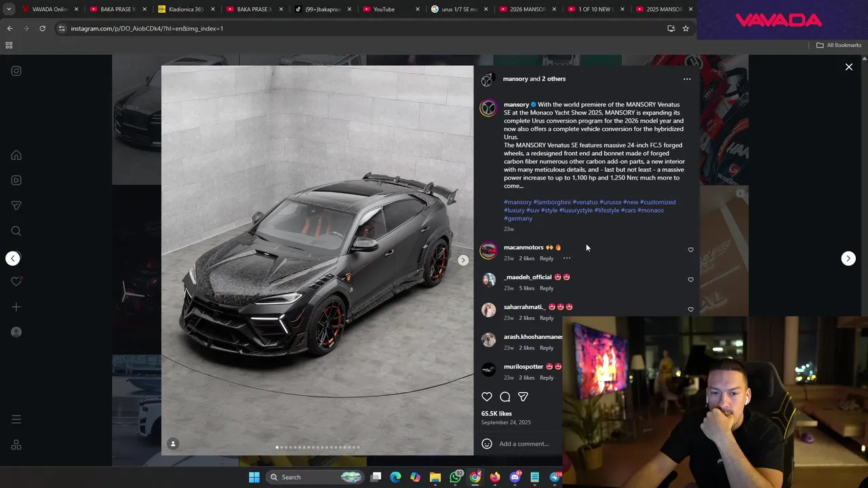The width and height of the screenshot is (868, 488).
Task: Open saharrahmati._ commenter profile
Action: (525, 307)
